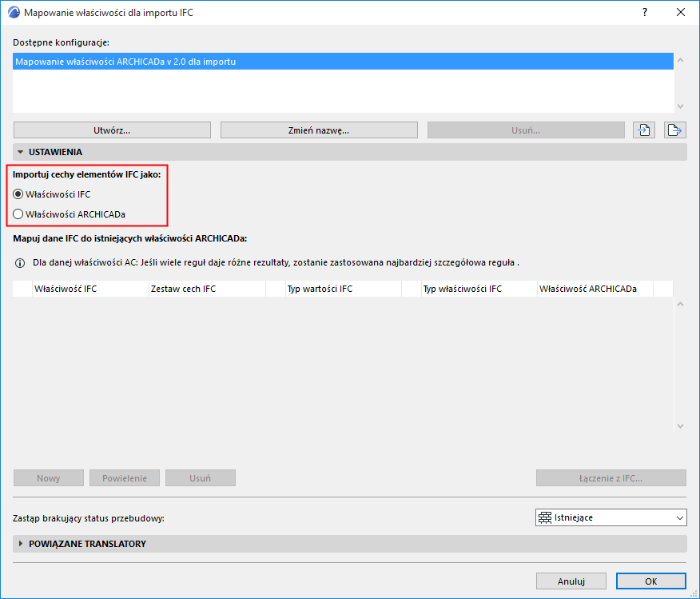
Task: Click configurations list scroll up arrow
Action: 680,60
